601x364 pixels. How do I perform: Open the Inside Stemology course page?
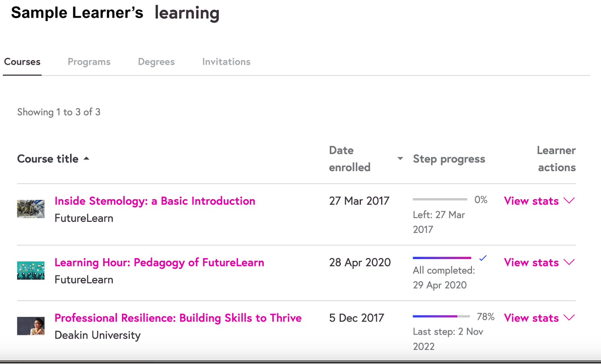point(154,201)
